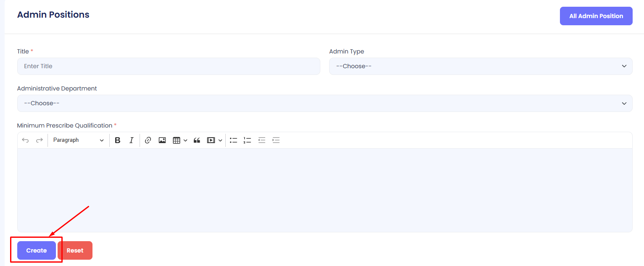644x266 pixels.
Task: Open the Paragraph heading dropdown
Action: coord(78,140)
